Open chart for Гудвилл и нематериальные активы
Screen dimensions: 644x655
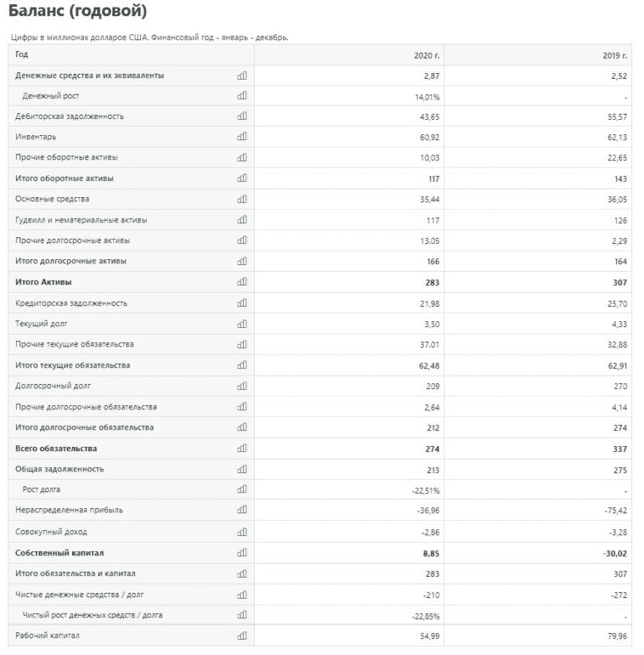[242, 220]
